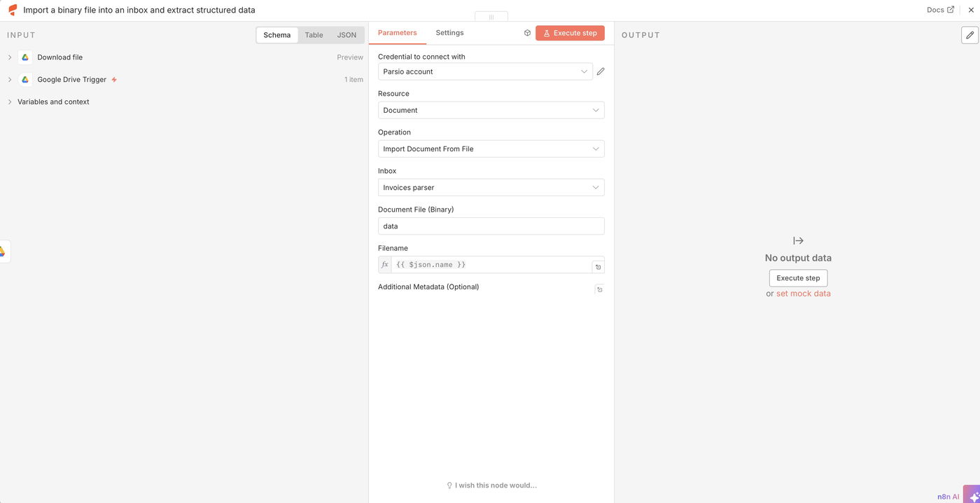Screen dimensions: 980x503
Task: Open the Resource dropdown showing Document
Action: pyautogui.click(x=491, y=110)
